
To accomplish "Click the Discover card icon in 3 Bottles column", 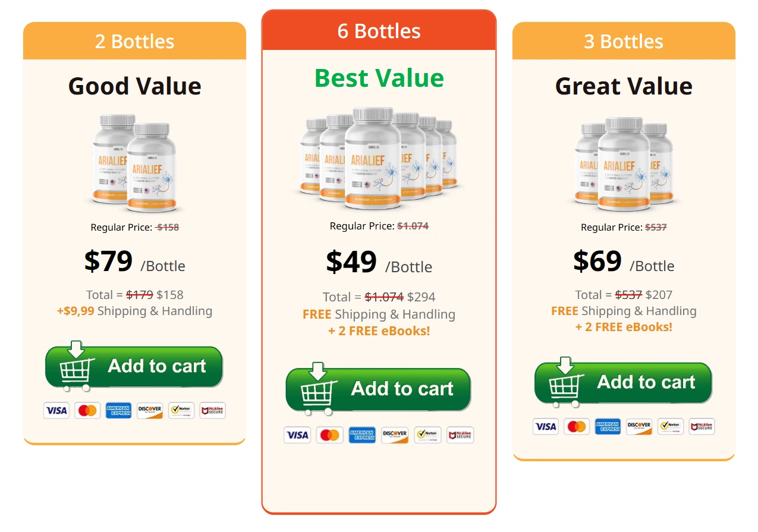I will (639, 426).
